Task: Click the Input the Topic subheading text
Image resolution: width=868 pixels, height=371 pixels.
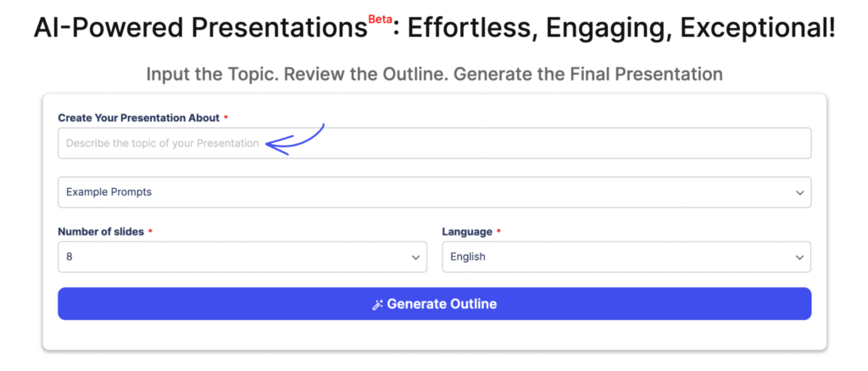Action: click(x=434, y=74)
